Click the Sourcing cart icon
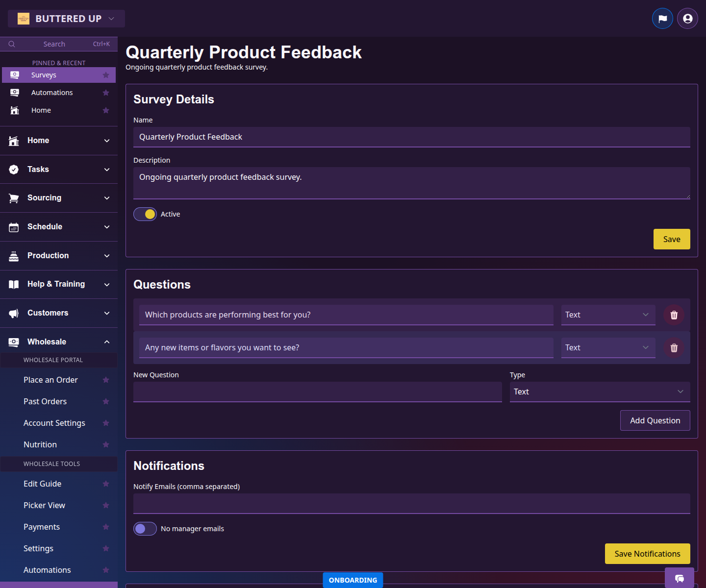 (14, 197)
